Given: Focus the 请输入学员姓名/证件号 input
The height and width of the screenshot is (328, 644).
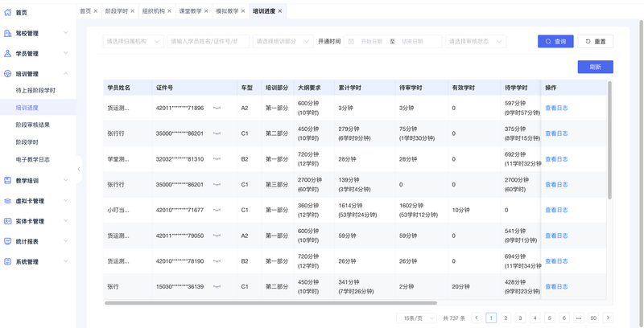Looking at the screenshot, I should (208, 42).
